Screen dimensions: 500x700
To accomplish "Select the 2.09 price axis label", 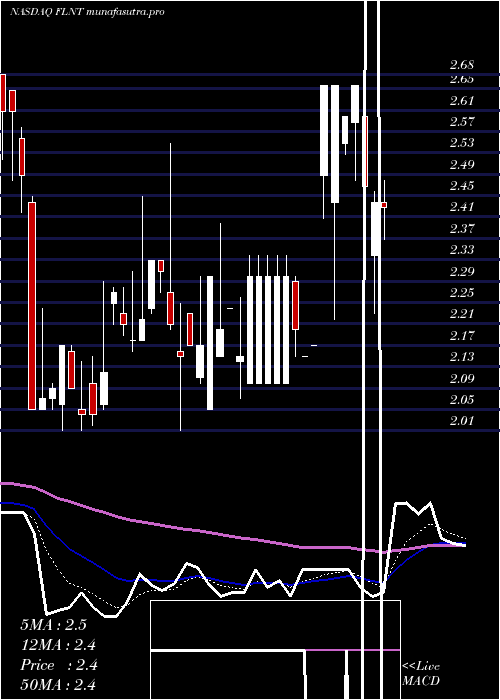I will click(x=462, y=379).
